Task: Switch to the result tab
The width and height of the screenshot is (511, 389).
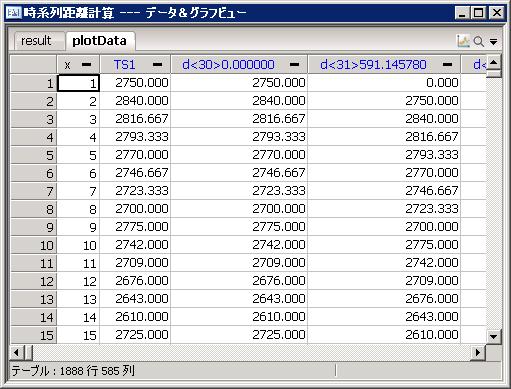Action: (x=36, y=41)
